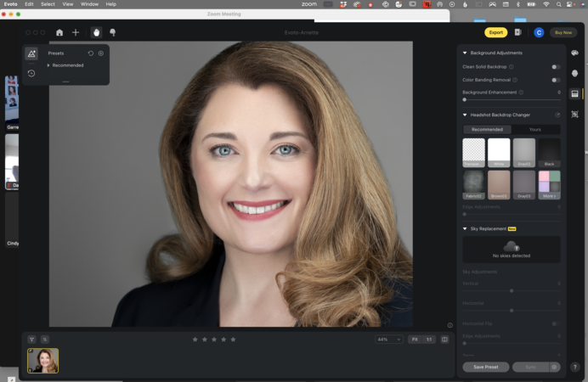Viewport: 588px width, 382px height.
Task: Toggle the compare split-view icon
Action: 444,339
